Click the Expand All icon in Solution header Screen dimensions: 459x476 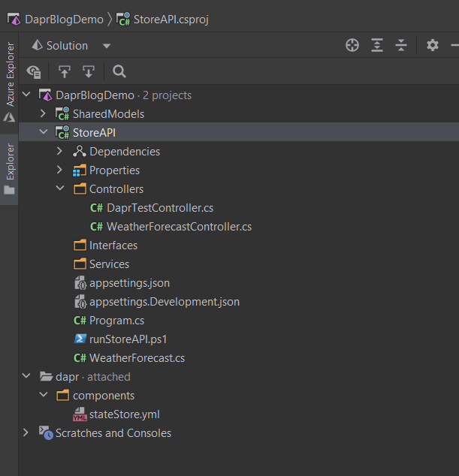click(377, 46)
